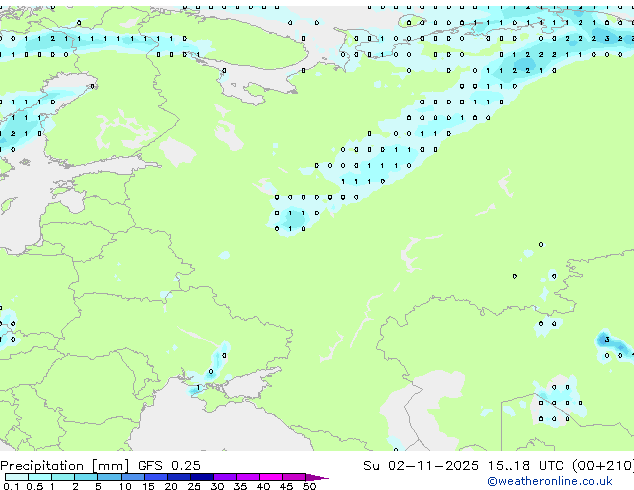Click the '25' legend value
The image size is (634, 490).
(x=194, y=486)
